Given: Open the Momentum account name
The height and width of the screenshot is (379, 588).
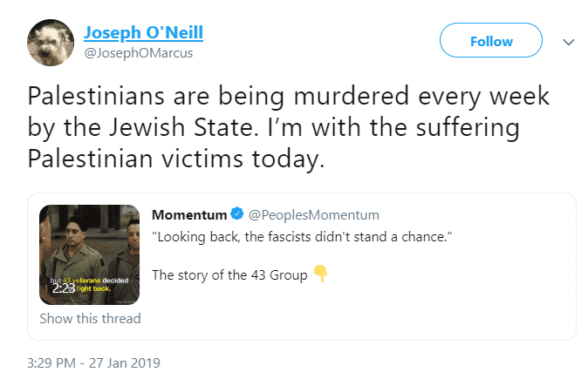Looking at the screenshot, I should (x=189, y=215).
